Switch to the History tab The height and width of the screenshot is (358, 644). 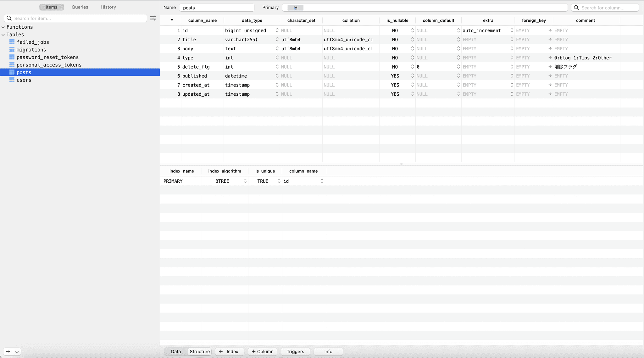(108, 7)
